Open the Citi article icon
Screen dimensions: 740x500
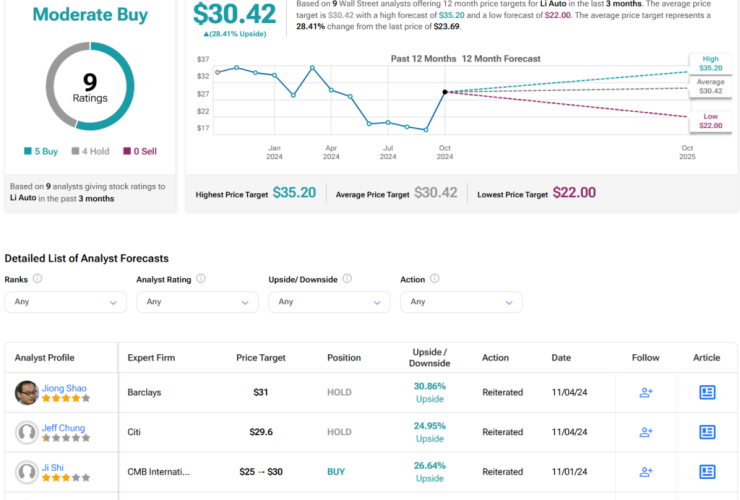(707, 432)
